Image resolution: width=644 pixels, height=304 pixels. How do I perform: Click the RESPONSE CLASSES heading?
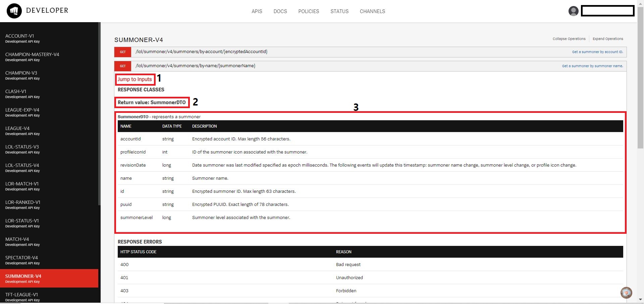pyautogui.click(x=141, y=90)
